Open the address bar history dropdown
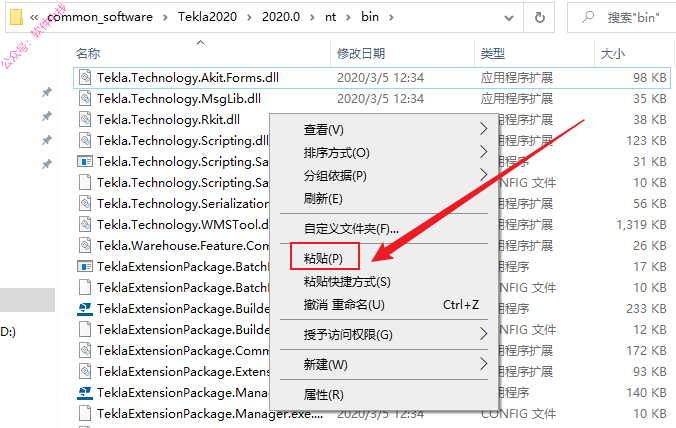676x428 pixels. coord(509,18)
